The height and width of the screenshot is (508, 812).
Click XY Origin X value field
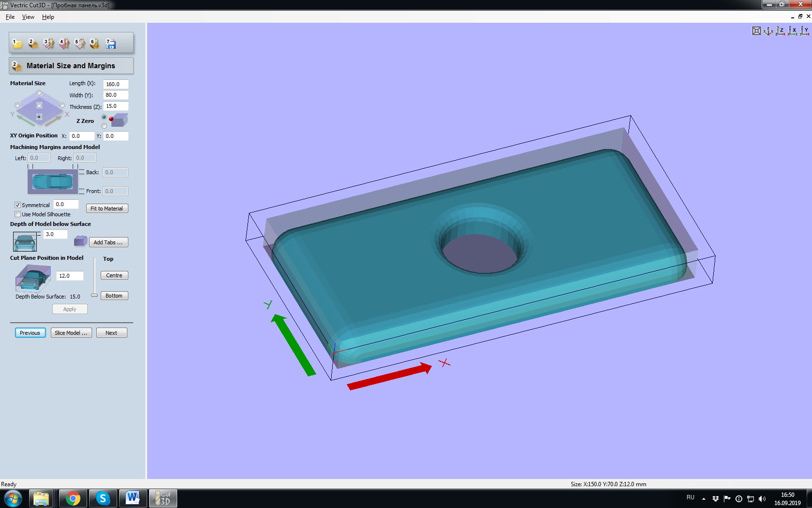(x=82, y=136)
